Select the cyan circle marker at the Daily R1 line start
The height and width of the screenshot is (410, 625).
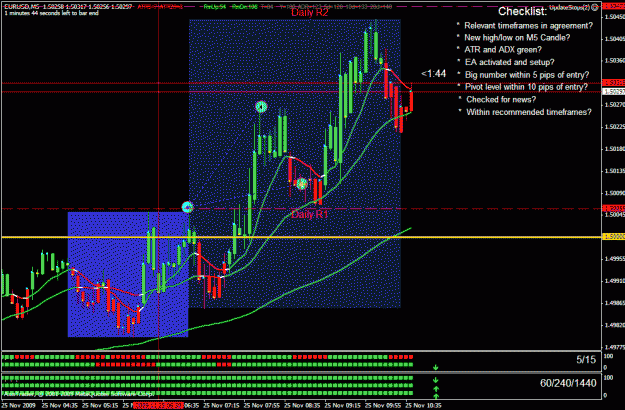point(187,207)
